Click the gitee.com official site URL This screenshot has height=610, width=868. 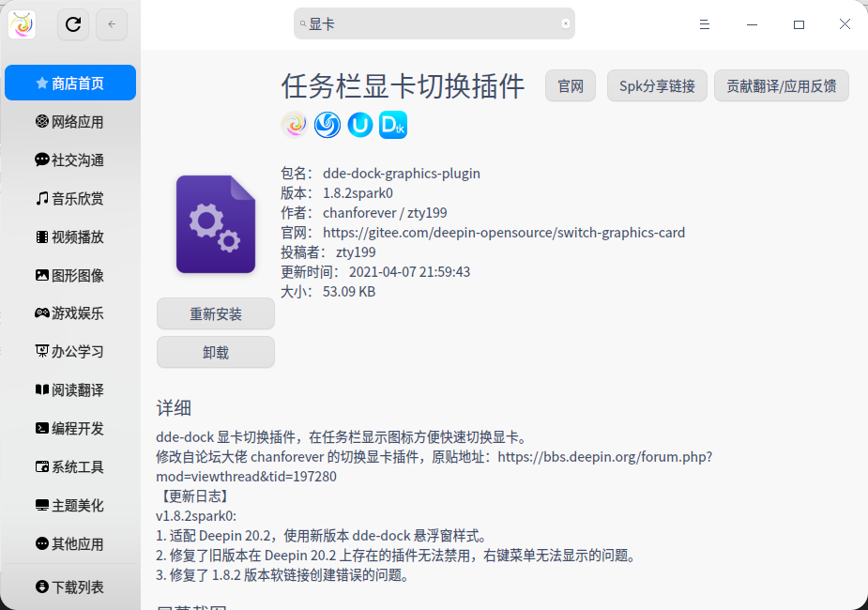click(x=504, y=233)
